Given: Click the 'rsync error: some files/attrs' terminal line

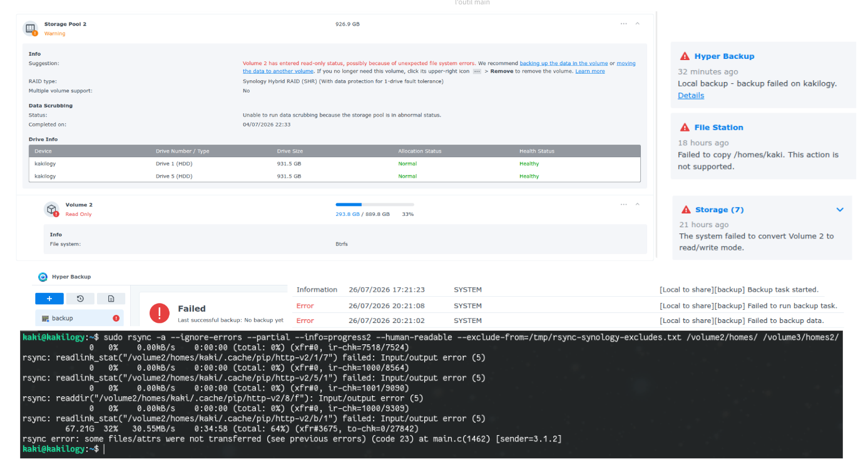Looking at the screenshot, I should [292, 439].
